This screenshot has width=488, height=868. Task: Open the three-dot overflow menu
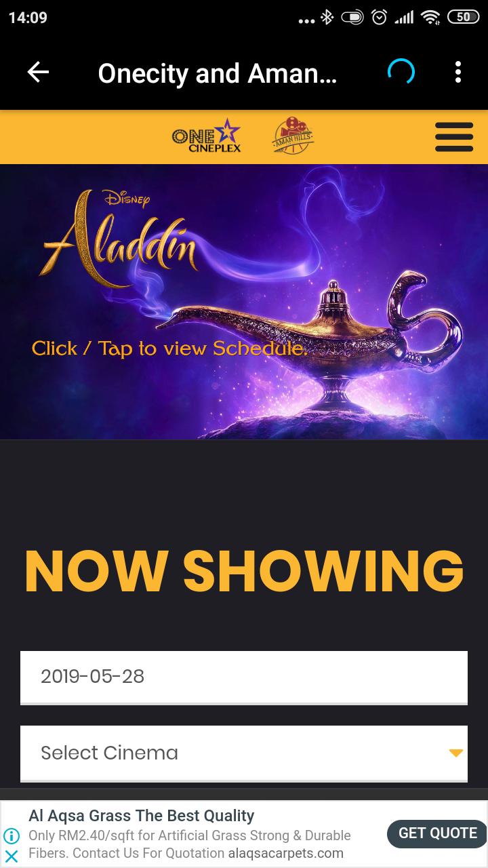(x=458, y=72)
